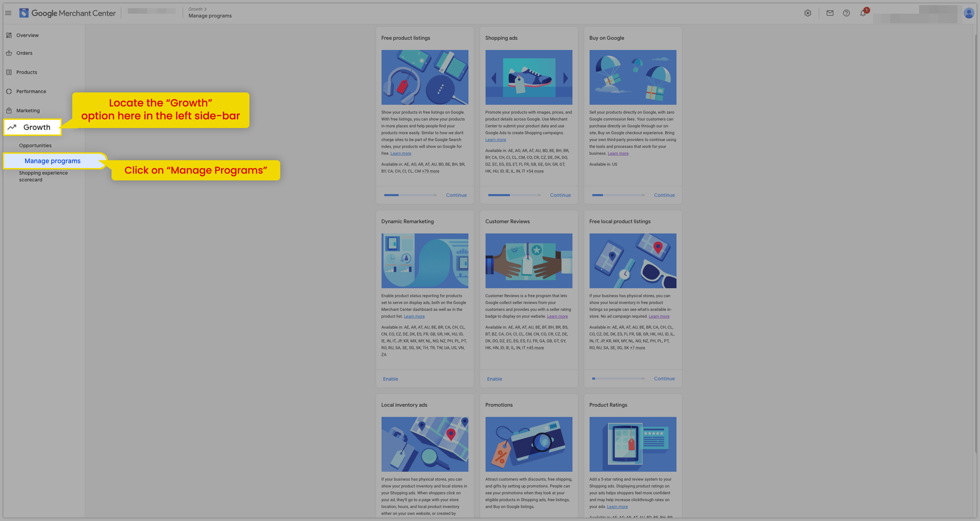The image size is (980, 521).
Task: Expand +45 more countries in Customer Reviews
Action: click(x=535, y=347)
